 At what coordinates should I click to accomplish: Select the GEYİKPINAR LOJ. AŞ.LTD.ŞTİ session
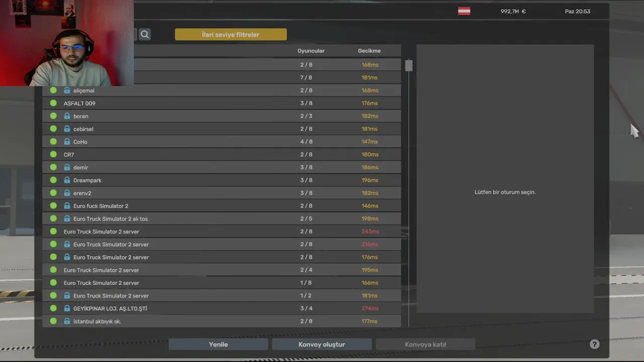click(x=221, y=308)
